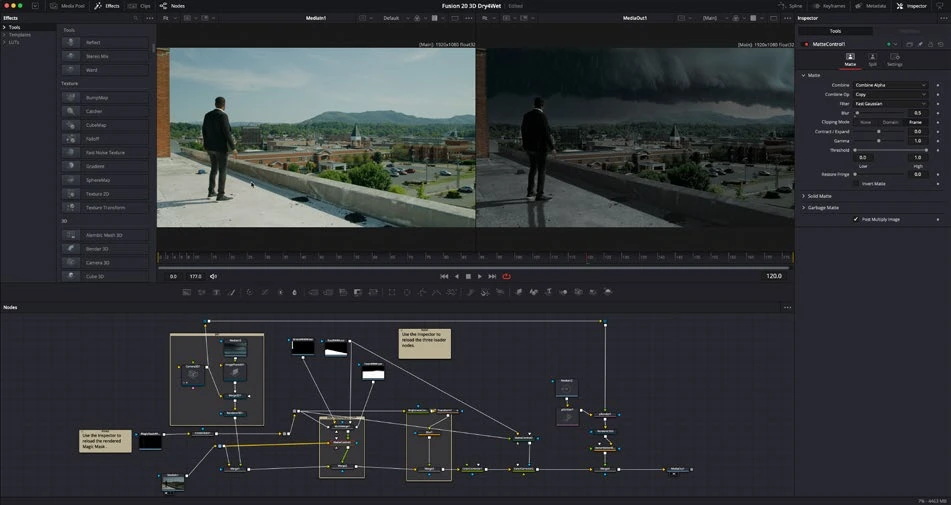Toggle the audio mute speaker icon
This screenshot has width=951, height=505.
click(x=213, y=276)
